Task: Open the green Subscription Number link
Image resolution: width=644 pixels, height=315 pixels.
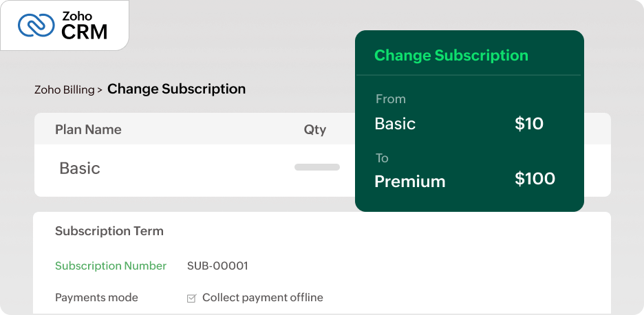Action: tap(111, 266)
